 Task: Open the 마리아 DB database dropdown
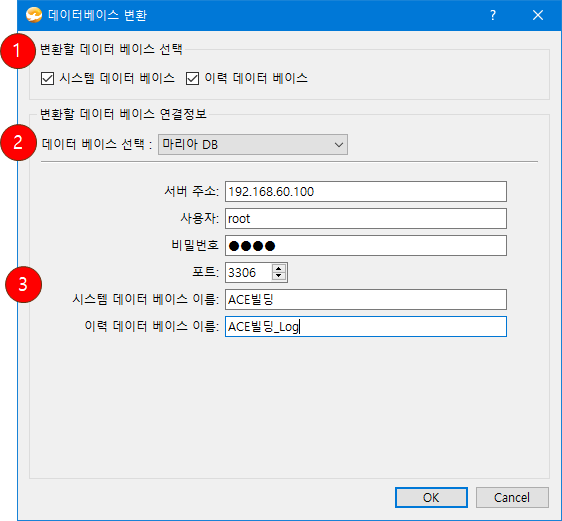tap(253, 144)
